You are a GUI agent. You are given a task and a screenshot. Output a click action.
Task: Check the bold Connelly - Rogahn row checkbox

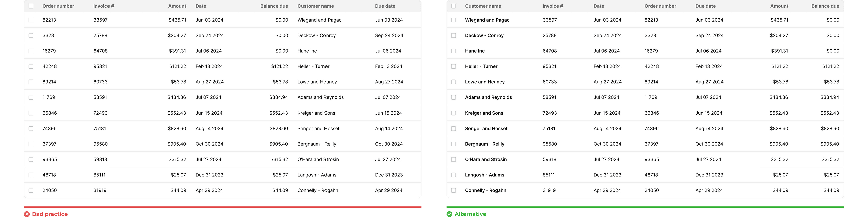coord(454,190)
